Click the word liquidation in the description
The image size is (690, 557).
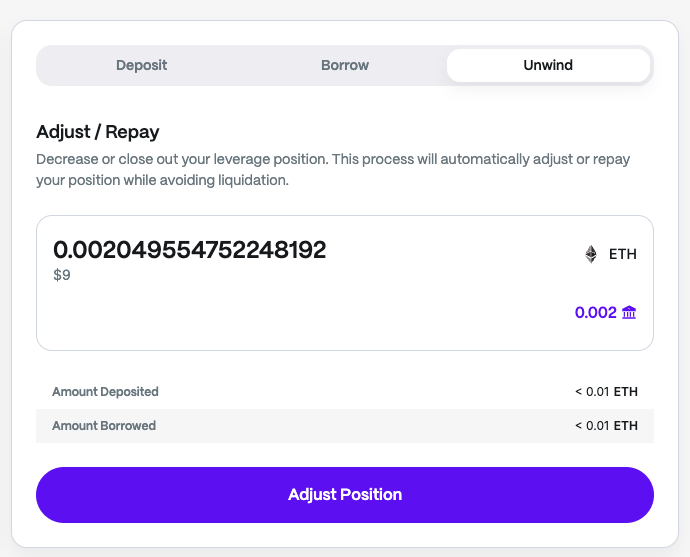[x=251, y=181]
